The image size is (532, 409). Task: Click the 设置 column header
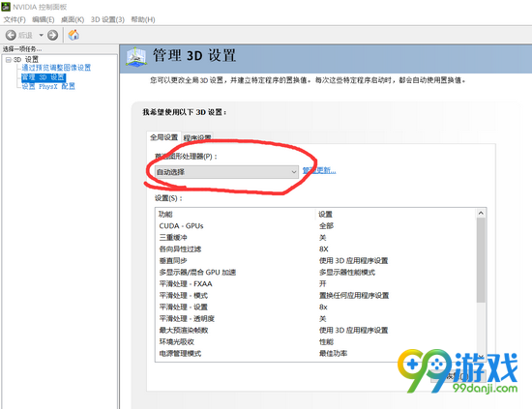click(x=325, y=215)
